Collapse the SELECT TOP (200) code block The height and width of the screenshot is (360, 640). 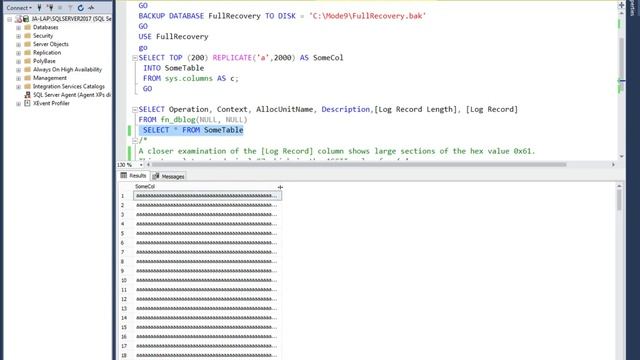pos(135,58)
